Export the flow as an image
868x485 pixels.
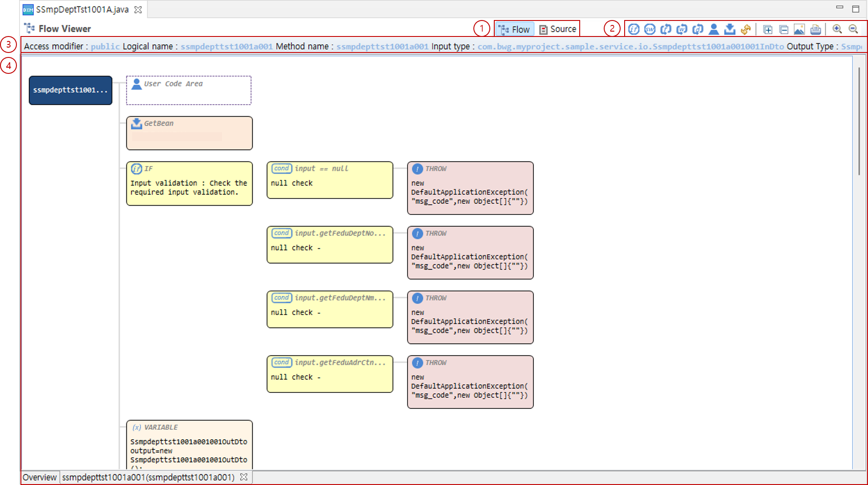[799, 28]
